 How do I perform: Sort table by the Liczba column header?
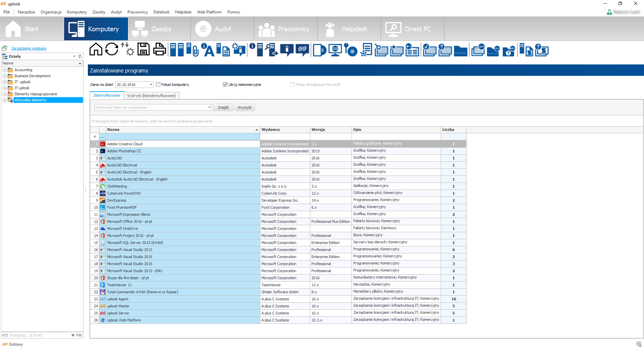(453, 130)
